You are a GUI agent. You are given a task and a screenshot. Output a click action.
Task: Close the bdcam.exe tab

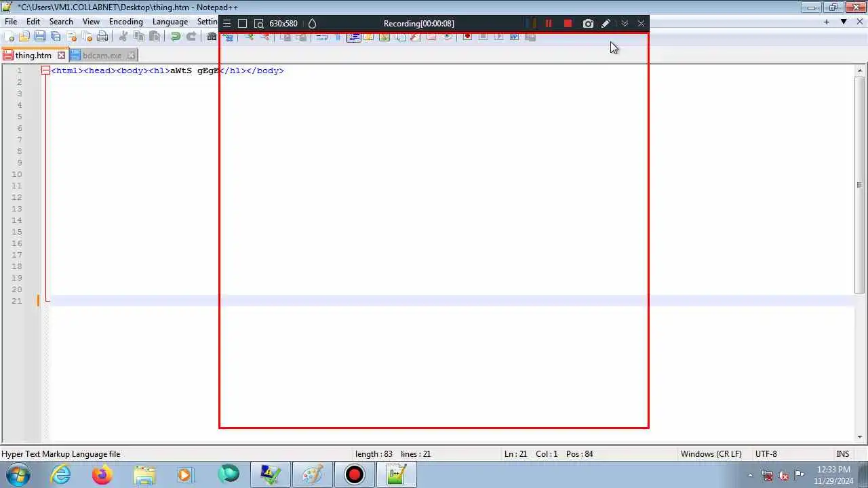coord(131,56)
